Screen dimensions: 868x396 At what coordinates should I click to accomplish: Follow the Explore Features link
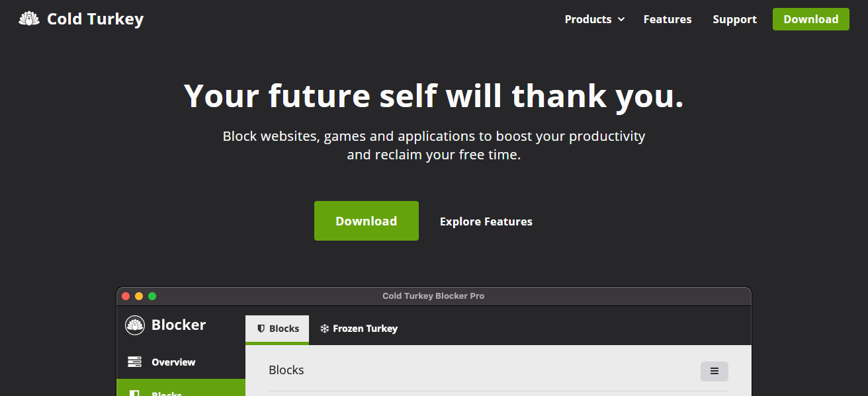(x=486, y=221)
